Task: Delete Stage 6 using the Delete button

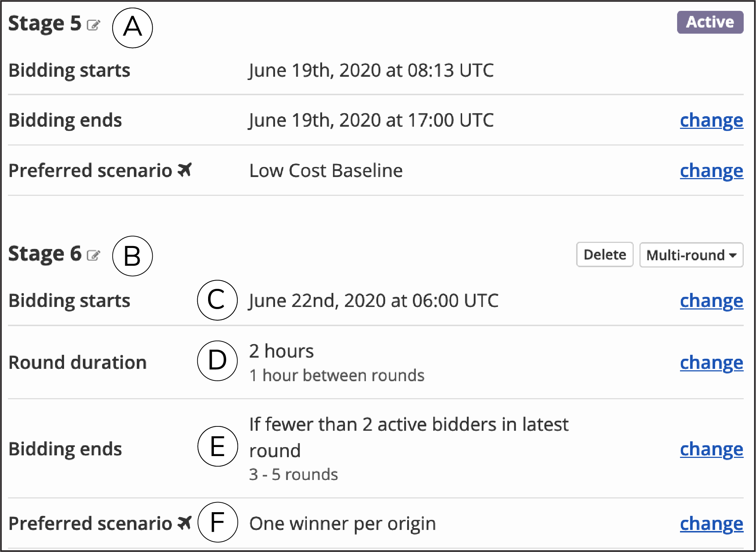Action: point(605,255)
